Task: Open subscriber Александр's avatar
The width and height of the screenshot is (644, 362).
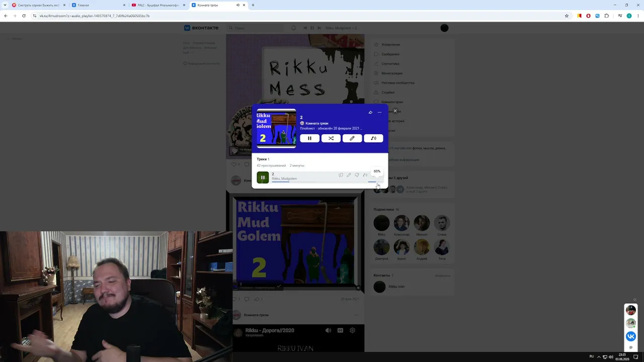Action: (401, 223)
